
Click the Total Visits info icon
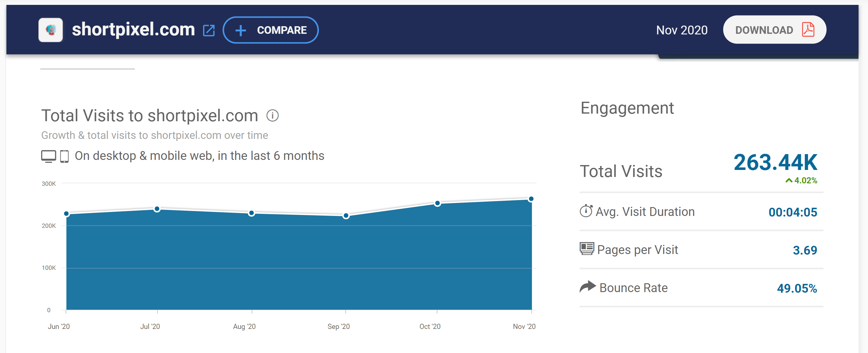coord(272,115)
